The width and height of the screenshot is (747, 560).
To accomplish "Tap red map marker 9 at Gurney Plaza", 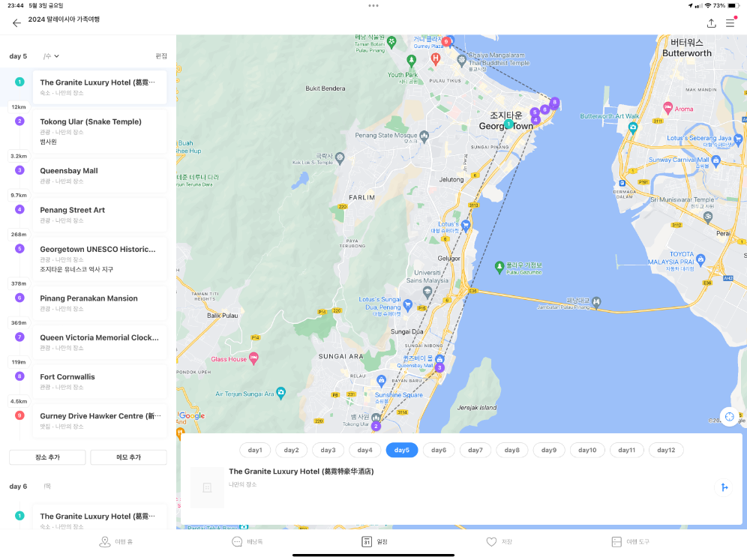I will [x=446, y=42].
